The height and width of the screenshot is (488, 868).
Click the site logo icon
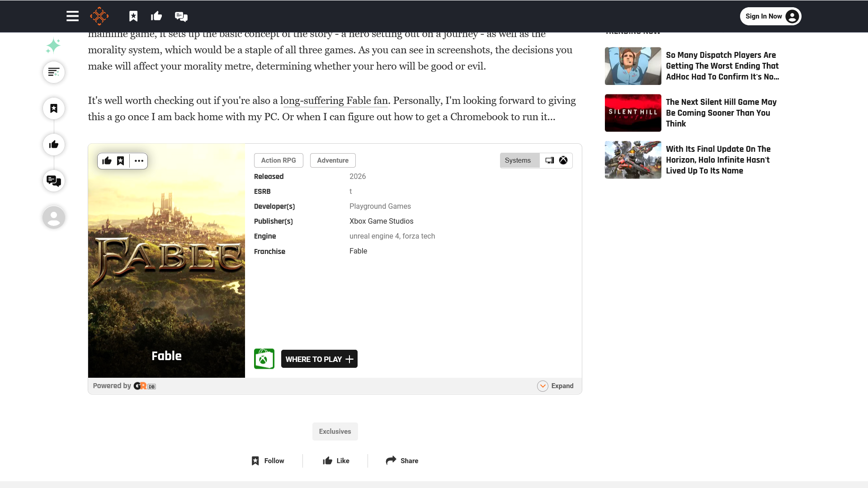pos(99,16)
